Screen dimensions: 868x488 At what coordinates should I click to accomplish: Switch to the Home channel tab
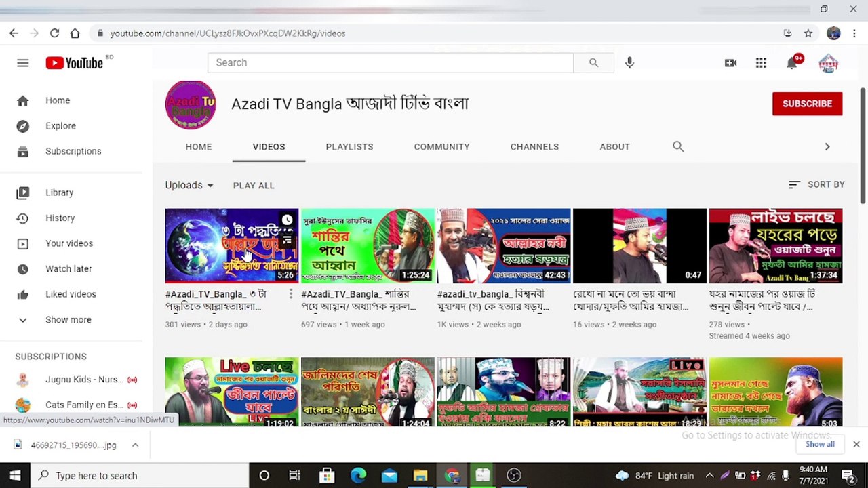point(199,146)
